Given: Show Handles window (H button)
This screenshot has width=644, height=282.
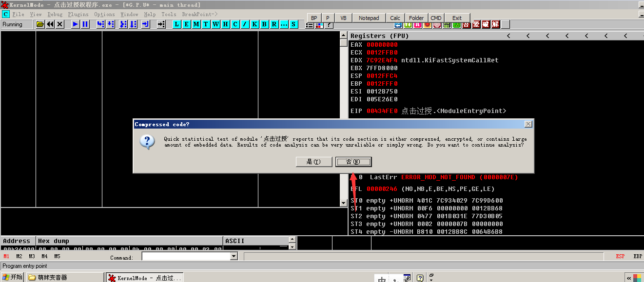Looking at the screenshot, I should (225, 24).
